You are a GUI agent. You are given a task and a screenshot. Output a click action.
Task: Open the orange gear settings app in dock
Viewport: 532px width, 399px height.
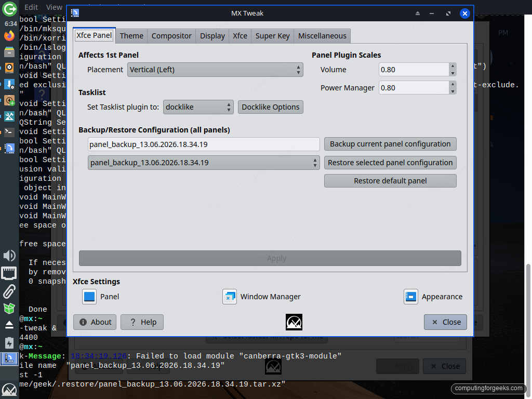click(9, 68)
